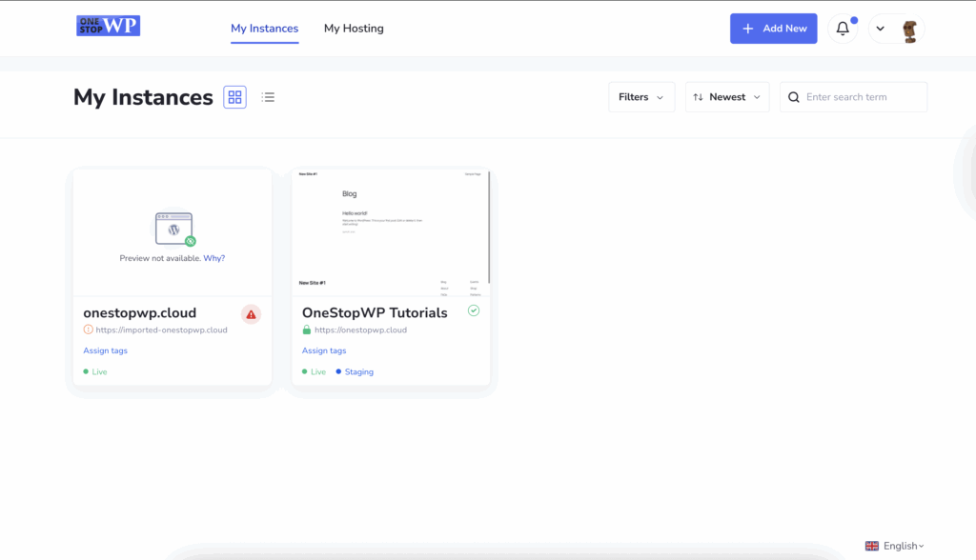Focus the Enter search term field
This screenshot has height=560, width=976.
click(853, 97)
